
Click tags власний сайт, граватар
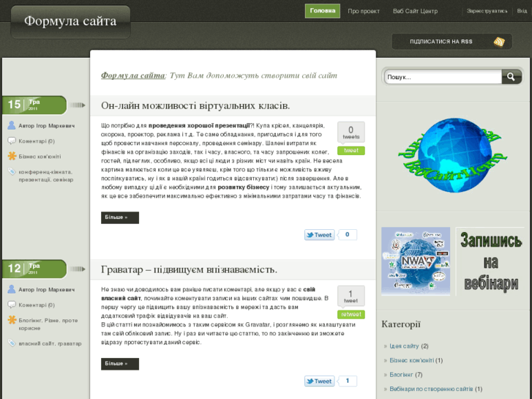[50, 343]
